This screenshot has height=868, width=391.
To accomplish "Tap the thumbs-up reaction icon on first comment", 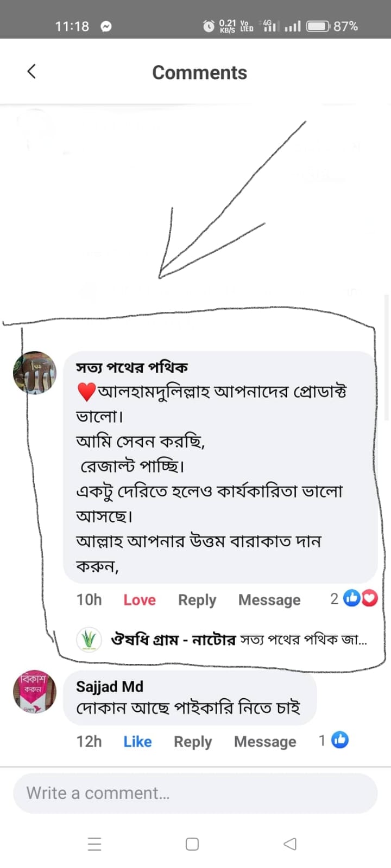I will (351, 598).
